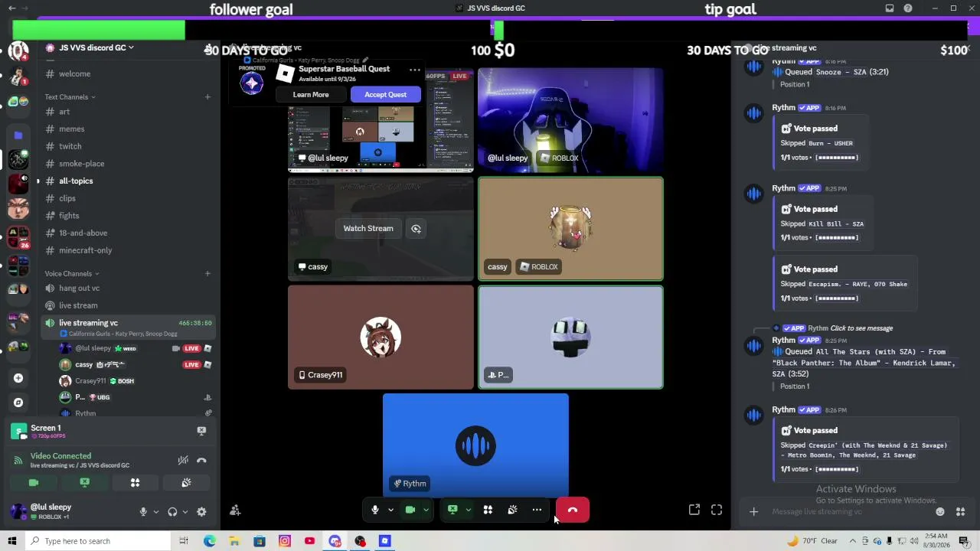This screenshot has height=551, width=980.
Task: Select the Rythm participant tile
Action: click(x=475, y=446)
